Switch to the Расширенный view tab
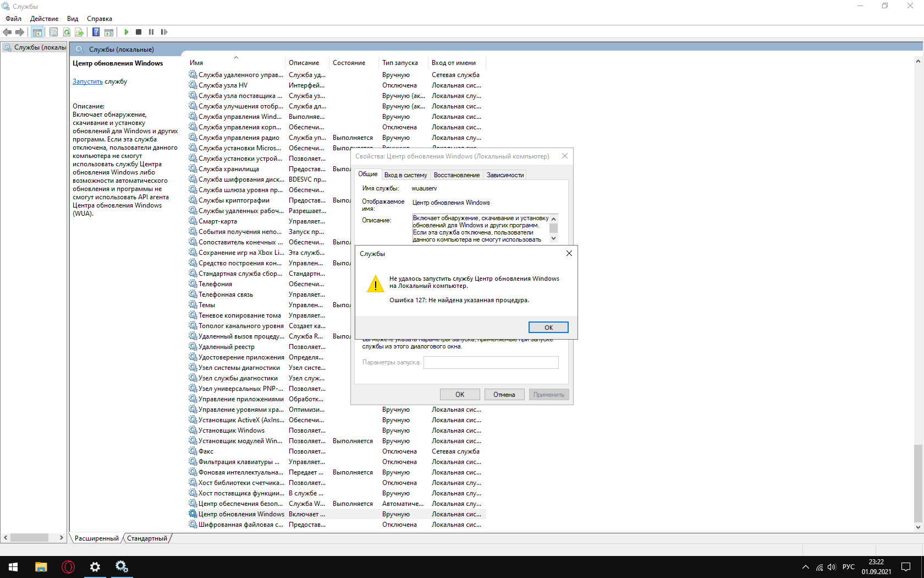The image size is (924, 578). 96,538
